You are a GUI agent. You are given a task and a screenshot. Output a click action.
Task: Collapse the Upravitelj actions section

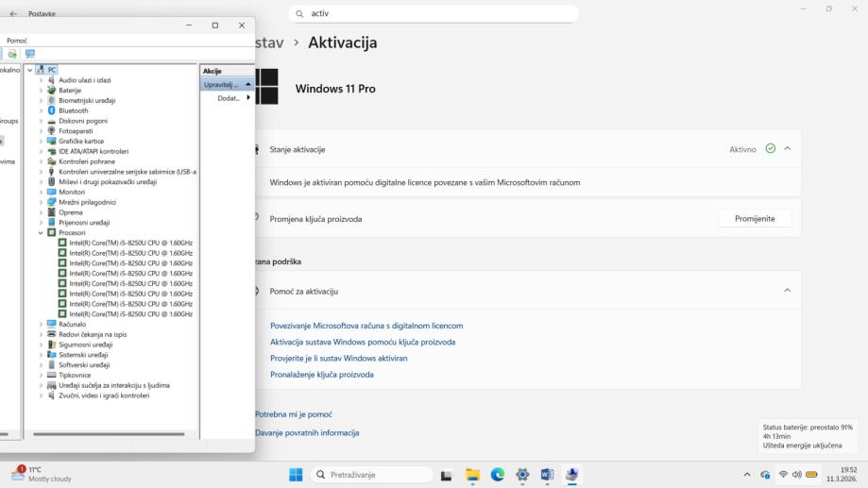click(248, 84)
